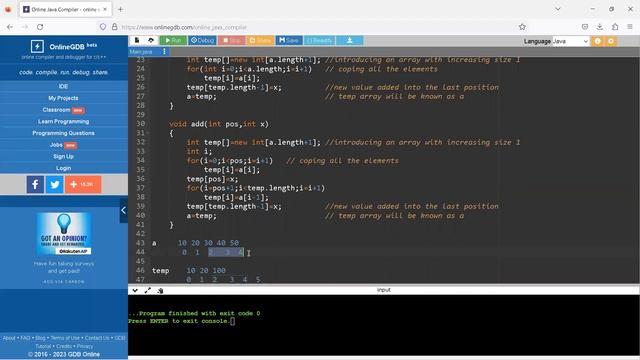
Task: Click the download code icon
Action: [x=349, y=40]
